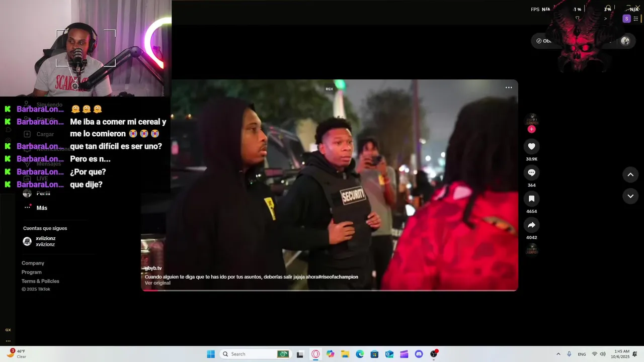Open the notification bell in the tray

coord(635,354)
